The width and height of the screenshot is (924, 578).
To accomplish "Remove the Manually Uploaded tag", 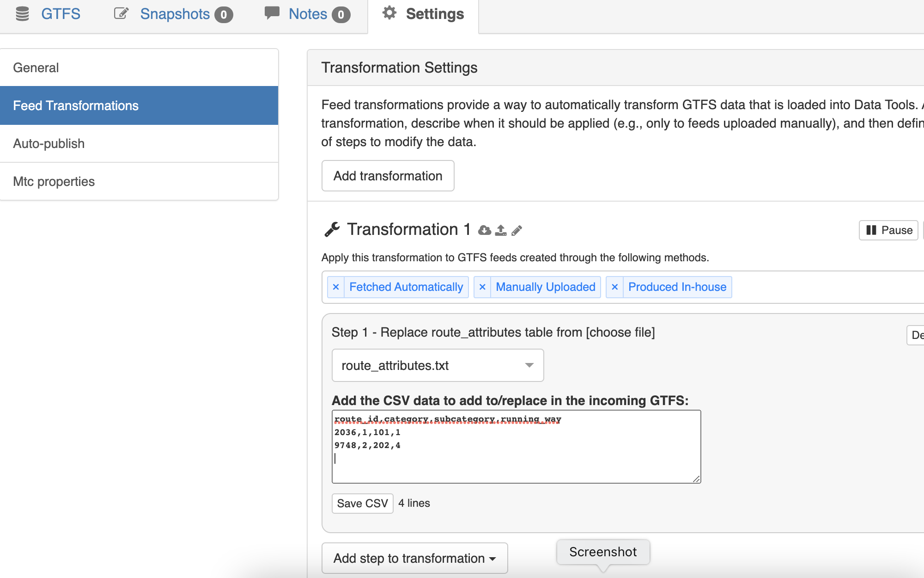I will pyautogui.click(x=482, y=287).
